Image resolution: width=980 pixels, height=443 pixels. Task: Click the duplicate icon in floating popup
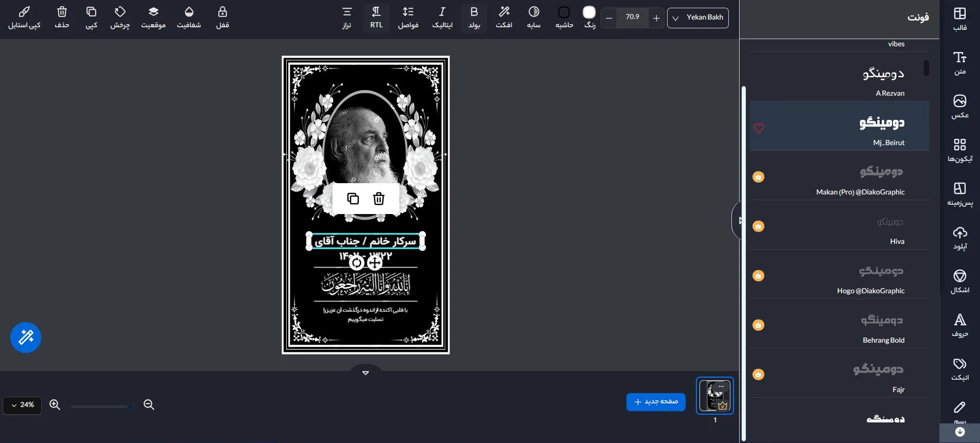(x=353, y=199)
